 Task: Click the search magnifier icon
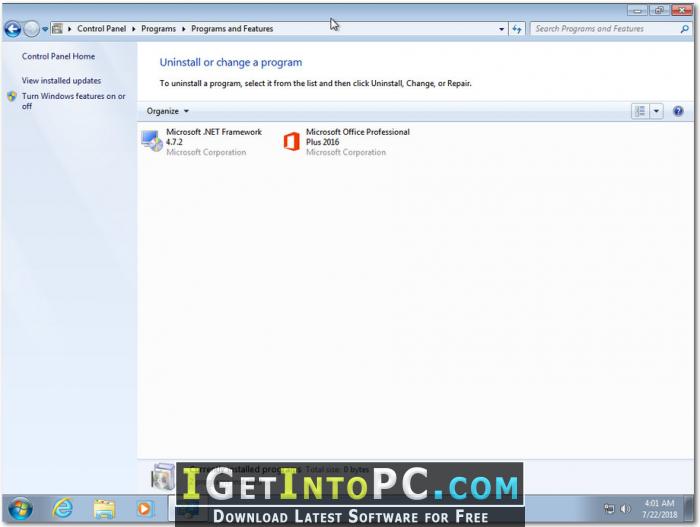[684, 29]
